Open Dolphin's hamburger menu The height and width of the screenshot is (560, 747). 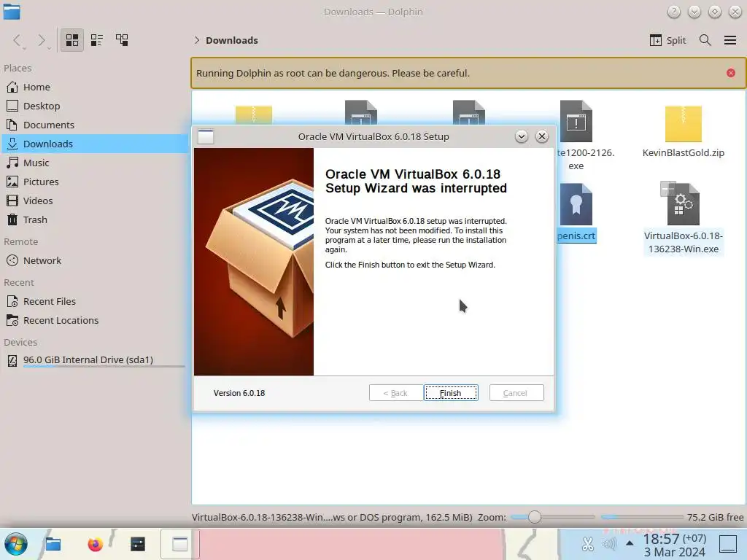(x=729, y=41)
